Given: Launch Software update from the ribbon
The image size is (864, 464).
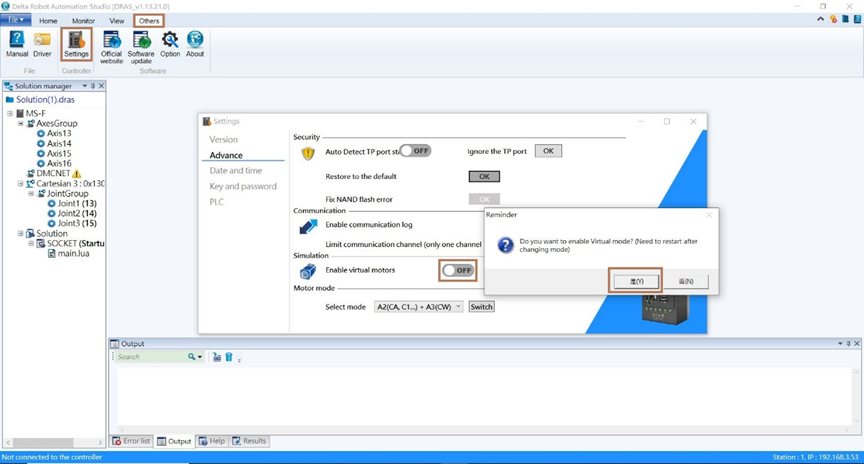Looking at the screenshot, I should click(141, 45).
